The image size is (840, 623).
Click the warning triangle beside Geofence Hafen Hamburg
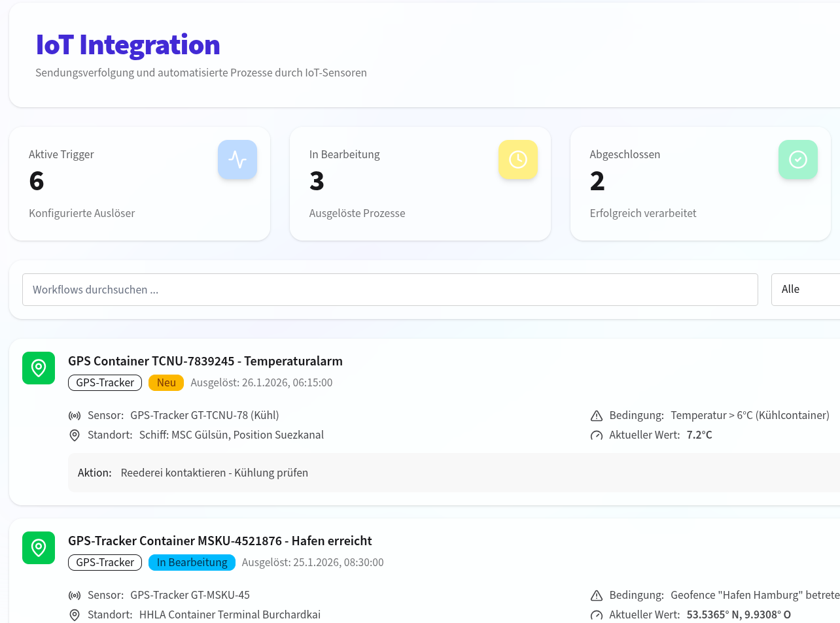(x=596, y=595)
